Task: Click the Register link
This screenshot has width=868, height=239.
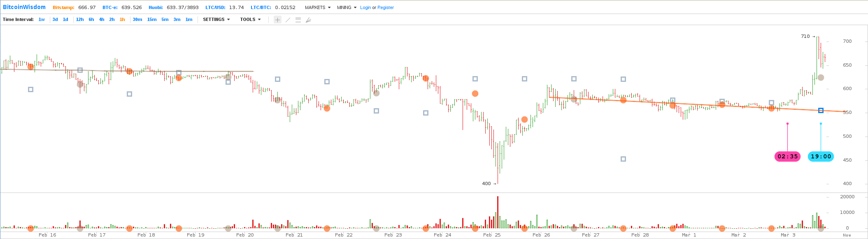Action: pyautogui.click(x=386, y=7)
